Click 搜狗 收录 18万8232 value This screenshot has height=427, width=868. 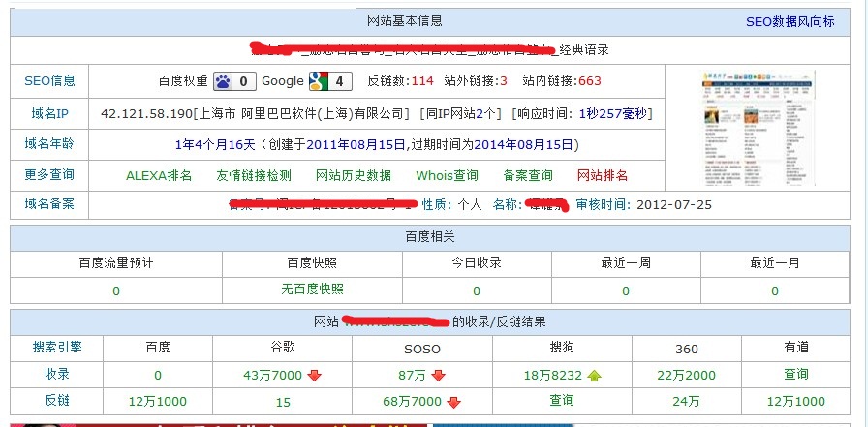point(553,376)
